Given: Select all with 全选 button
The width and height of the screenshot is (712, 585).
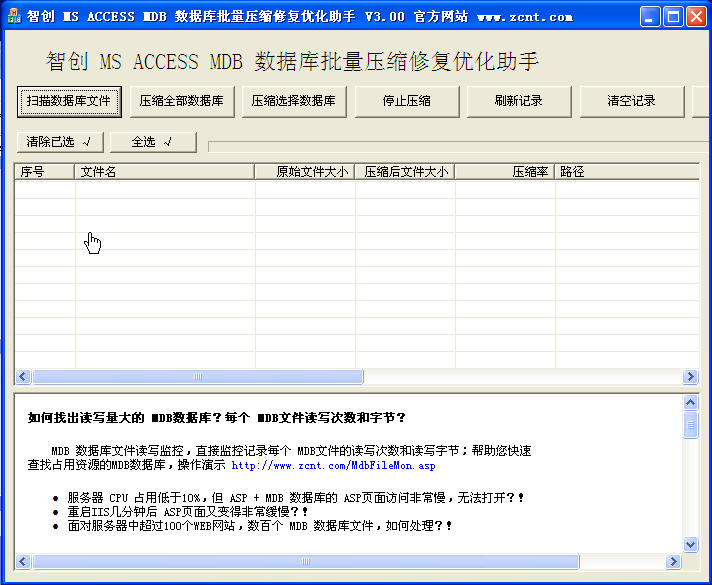Looking at the screenshot, I should pyautogui.click(x=153, y=142).
